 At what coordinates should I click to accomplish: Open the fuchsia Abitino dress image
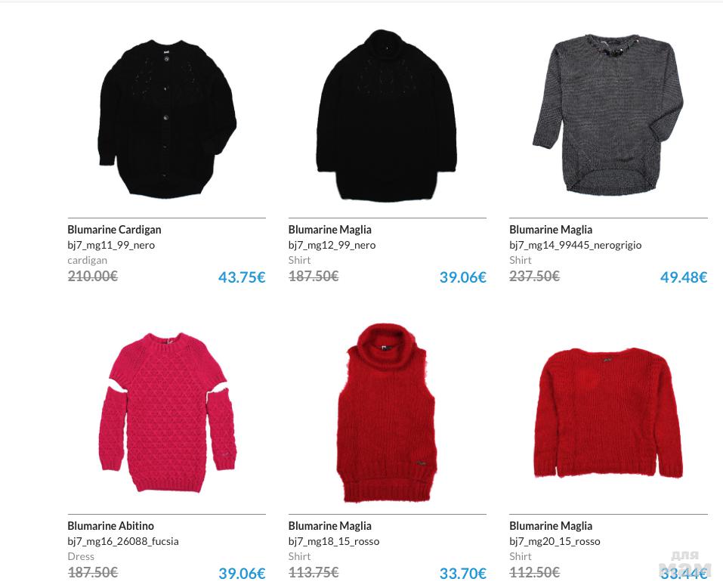(x=167, y=413)
